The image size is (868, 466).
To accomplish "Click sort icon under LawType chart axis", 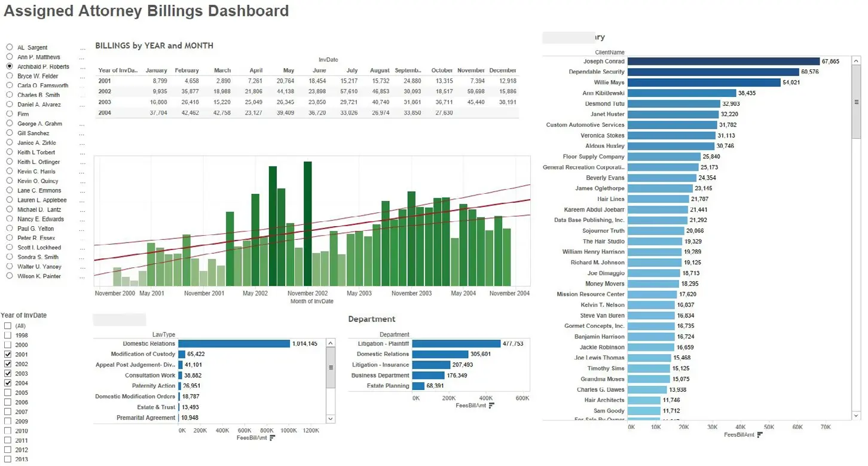I will (273, 438).
